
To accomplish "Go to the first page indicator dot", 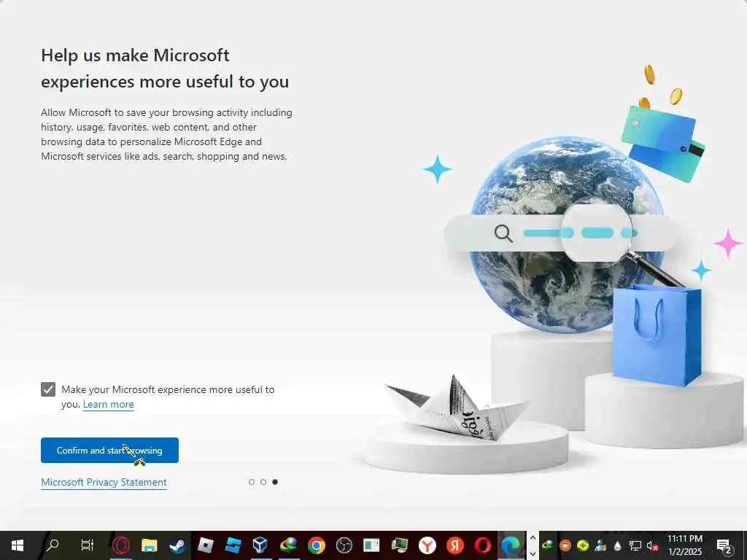I will point(252,482).
